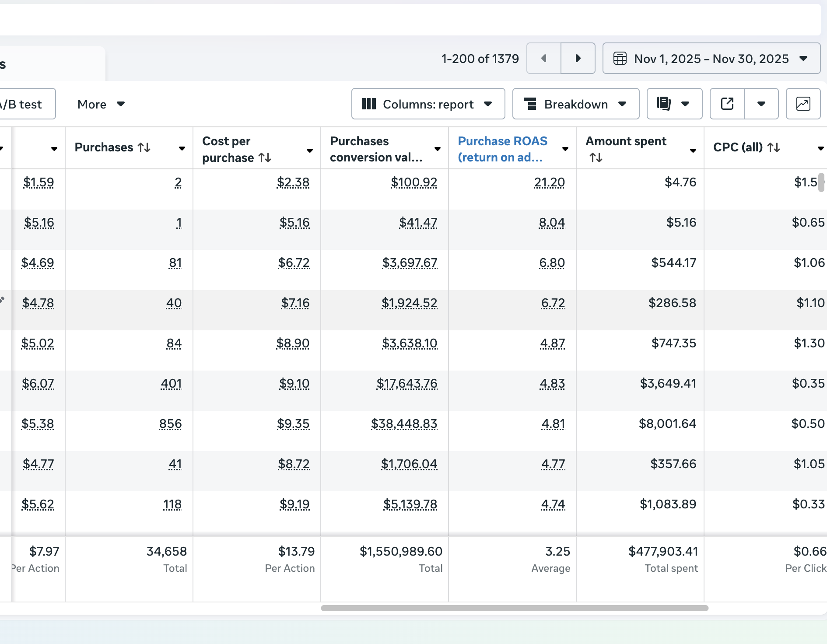
Task: Open the charts view icon
Action: point(803,104)
